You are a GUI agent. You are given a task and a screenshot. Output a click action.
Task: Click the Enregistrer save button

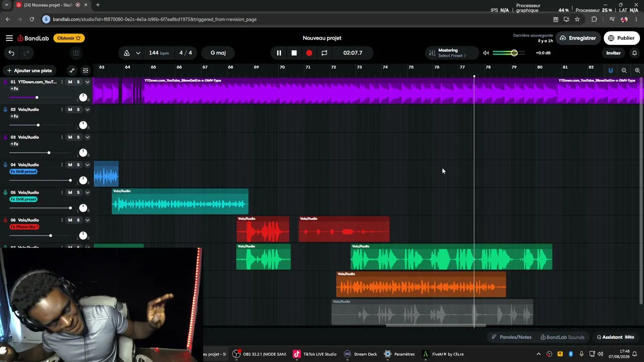click(578, 38)
